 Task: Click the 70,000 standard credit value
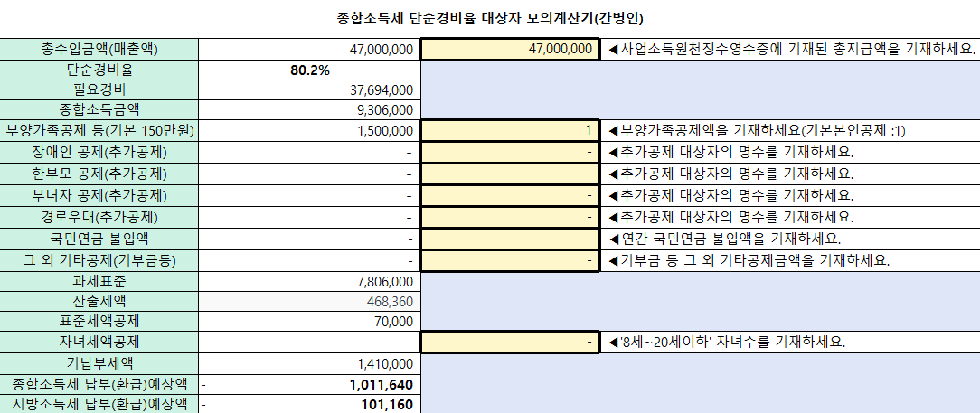click(394, 322)
